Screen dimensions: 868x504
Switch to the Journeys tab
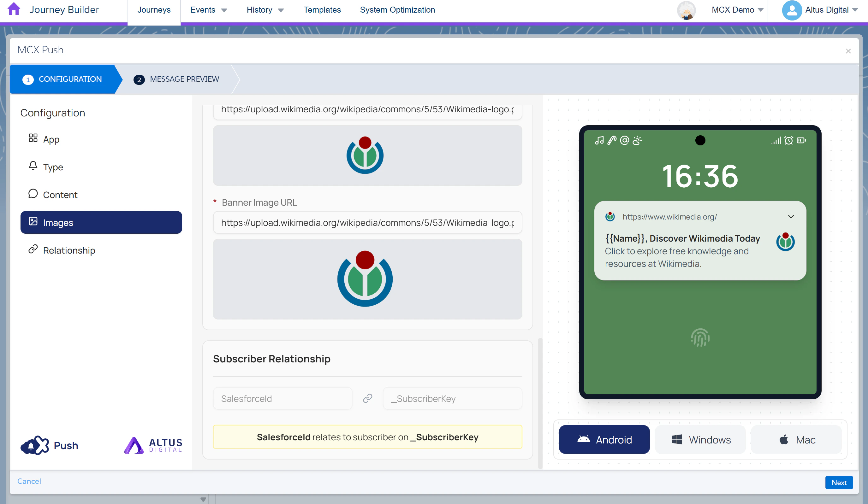(x=154, y=10)
